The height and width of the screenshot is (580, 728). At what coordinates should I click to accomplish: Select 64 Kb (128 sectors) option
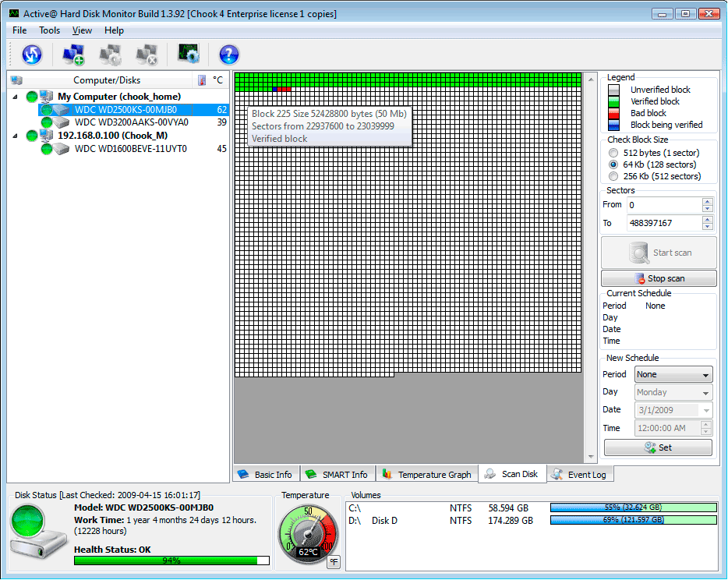click(613, 164)
